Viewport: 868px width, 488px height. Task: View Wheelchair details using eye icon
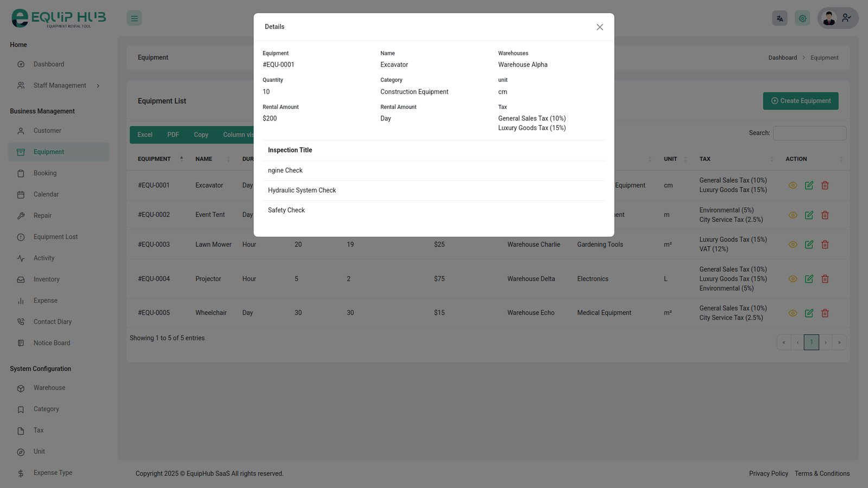tap(793, 313)
